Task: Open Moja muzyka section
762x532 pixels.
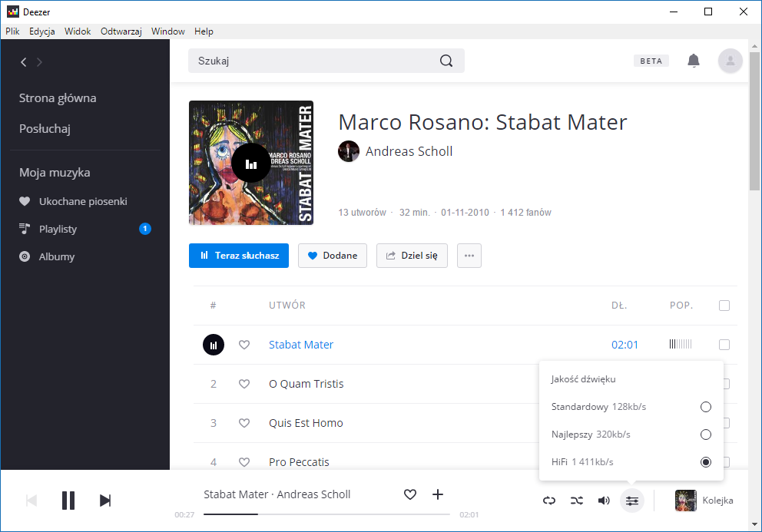Action: [55, 173]
